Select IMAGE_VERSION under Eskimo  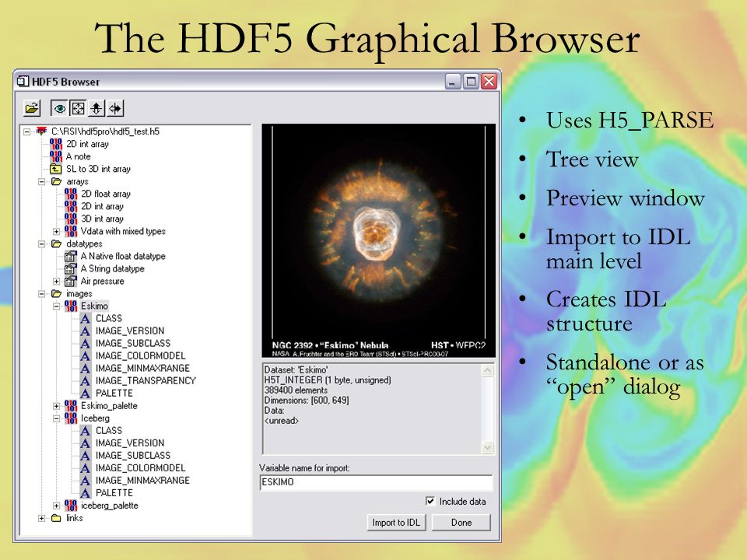(x=130, y=331)
